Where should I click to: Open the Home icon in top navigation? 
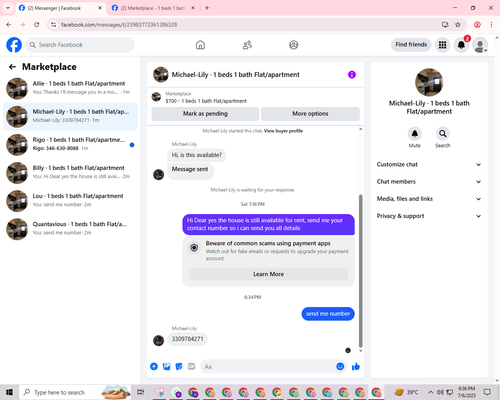[200, 45]
